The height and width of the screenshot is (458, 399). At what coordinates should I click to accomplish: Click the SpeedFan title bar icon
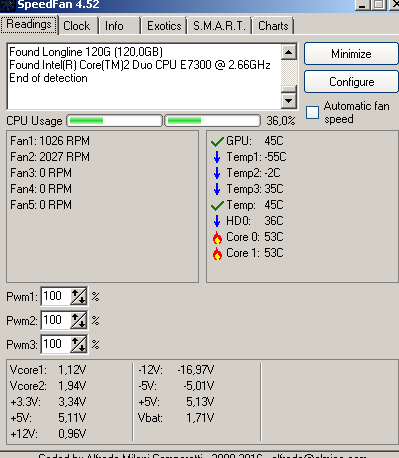click(x=7, y=5)
